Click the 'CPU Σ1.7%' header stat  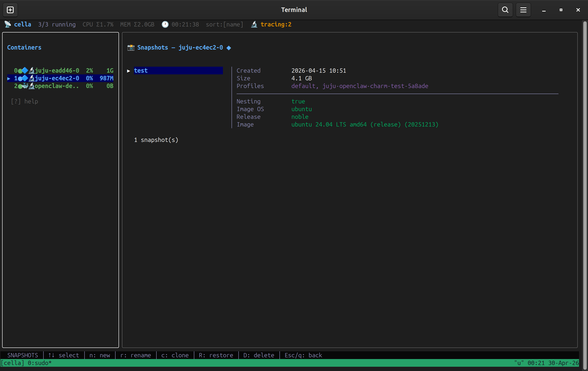coord(98,24)
